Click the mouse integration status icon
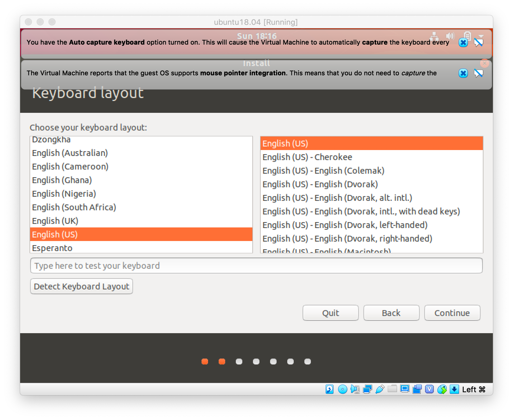Screen dimensions: 513x420 coord(442,389)
